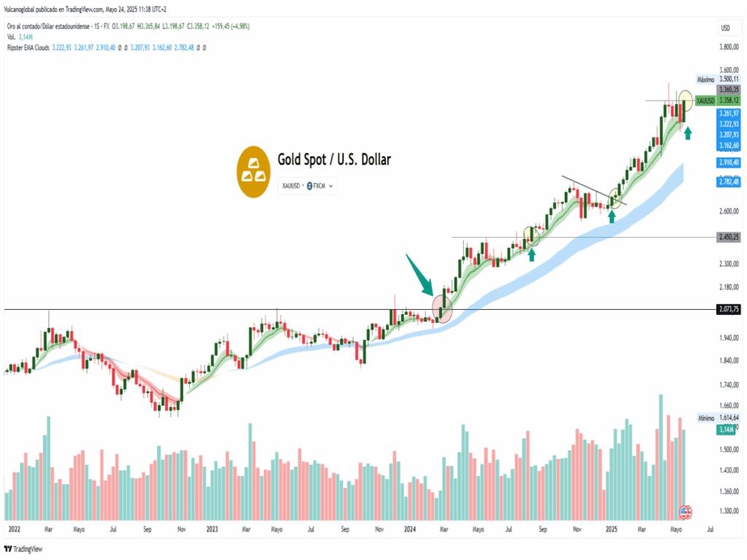
Task: Open the USD currency selector
Action: coord(725,28)
